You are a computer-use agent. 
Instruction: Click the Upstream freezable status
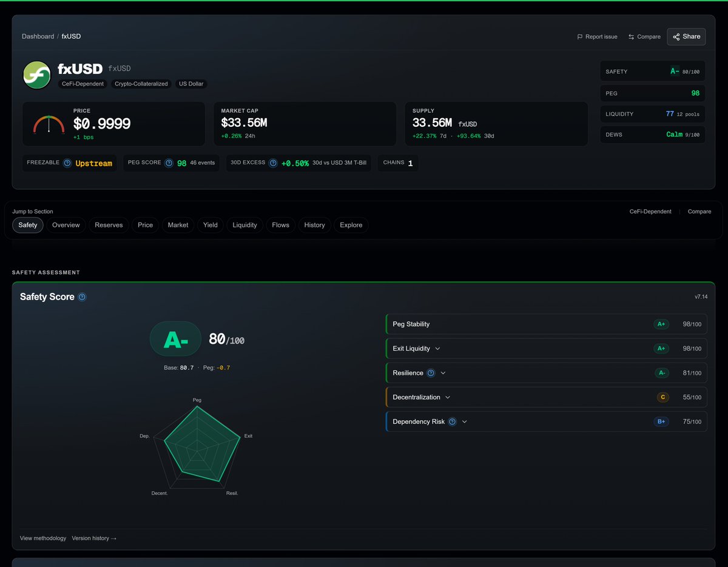pos(94,163)
